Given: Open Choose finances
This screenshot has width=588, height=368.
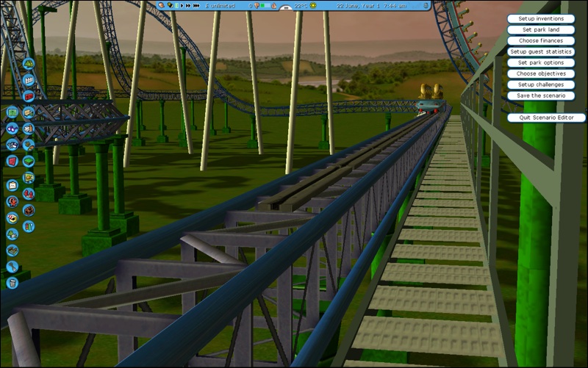Looking at the screenshot, I should pyautogui.click(x=541, y=40).
